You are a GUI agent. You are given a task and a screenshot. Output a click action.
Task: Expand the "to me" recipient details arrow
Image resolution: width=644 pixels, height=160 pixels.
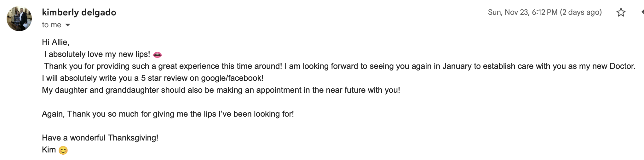67,25
